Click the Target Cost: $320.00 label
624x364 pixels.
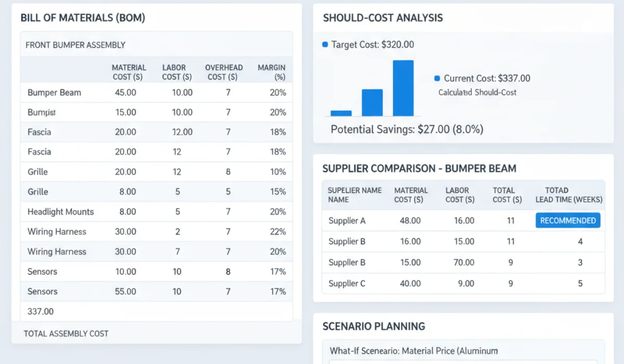point(373,45)
